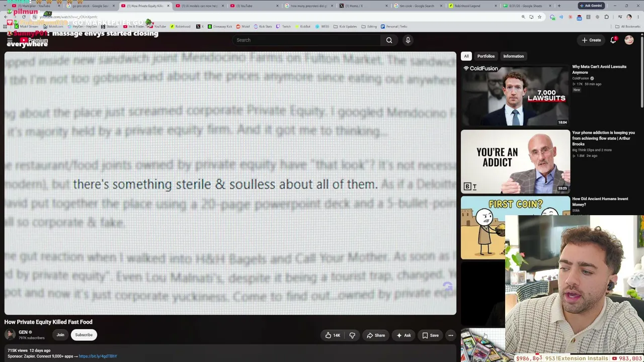Screen dimensions: 644x362
Task: Reload the page in the browser
Action: pyautogui.click(x=24, y=17)
